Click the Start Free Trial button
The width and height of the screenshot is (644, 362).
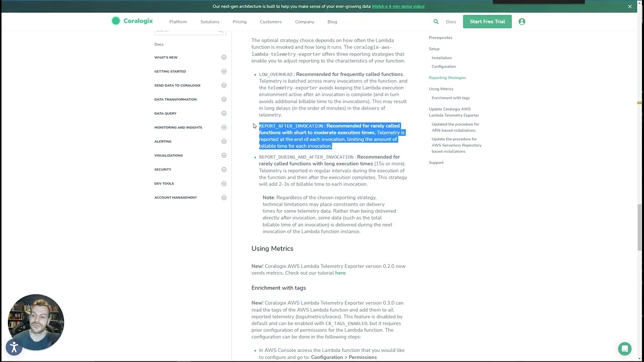click(487, 22)
